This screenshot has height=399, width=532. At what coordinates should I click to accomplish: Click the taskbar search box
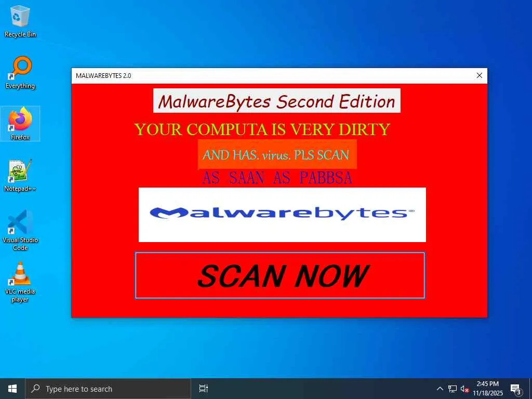click(x=108, y=389)
